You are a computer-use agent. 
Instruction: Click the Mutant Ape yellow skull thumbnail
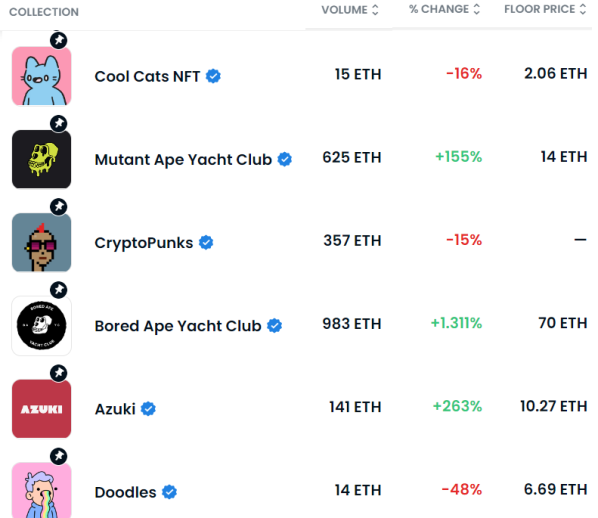[42, 159]
